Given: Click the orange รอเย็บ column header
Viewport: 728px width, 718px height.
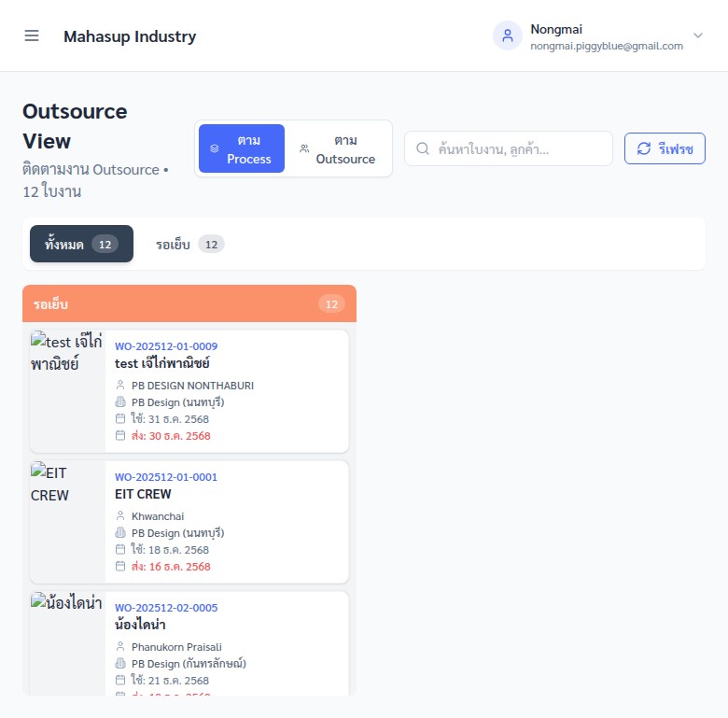Looking at the screenshot, I should point(189,303).
